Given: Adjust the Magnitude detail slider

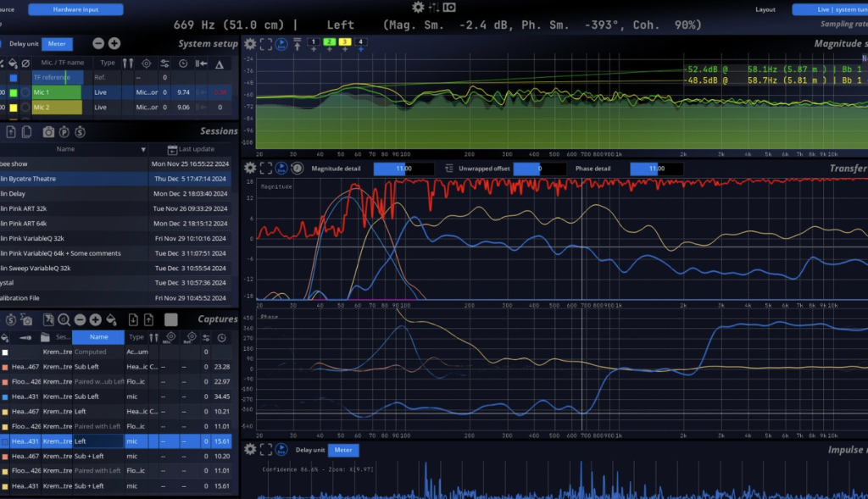Looking at the screenshot, I should (404, 169).
